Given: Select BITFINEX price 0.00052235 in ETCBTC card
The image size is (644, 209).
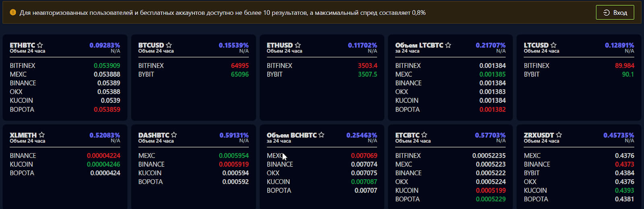Looking at the screenshot, I should [489, 156].
